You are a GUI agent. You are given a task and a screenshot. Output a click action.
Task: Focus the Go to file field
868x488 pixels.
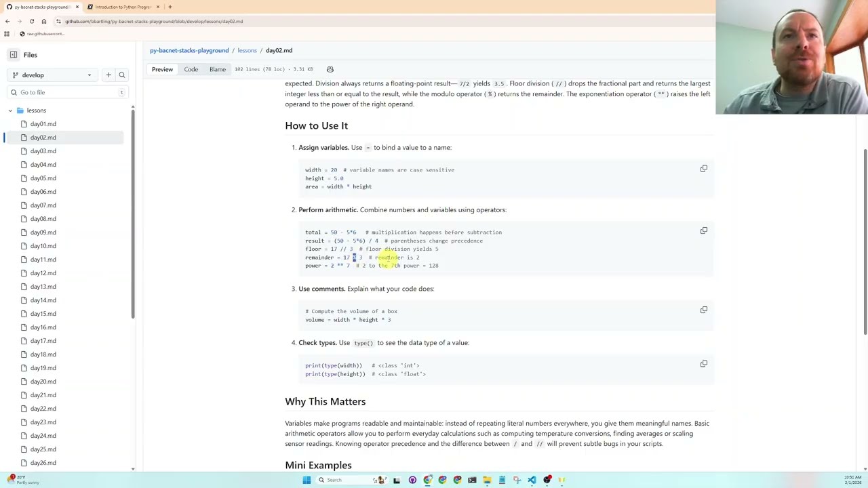[x=68, y=92]
